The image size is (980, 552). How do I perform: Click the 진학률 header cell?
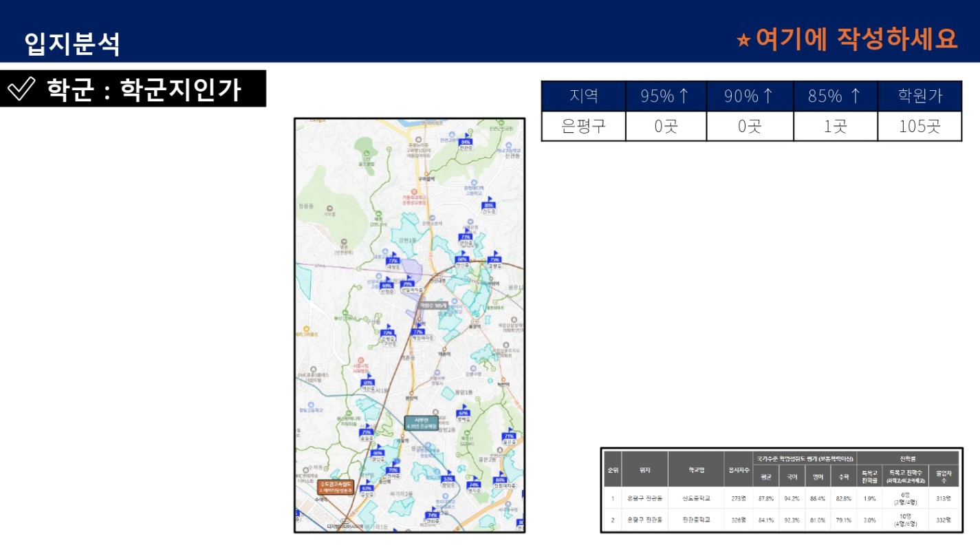(x=908, y=458)
